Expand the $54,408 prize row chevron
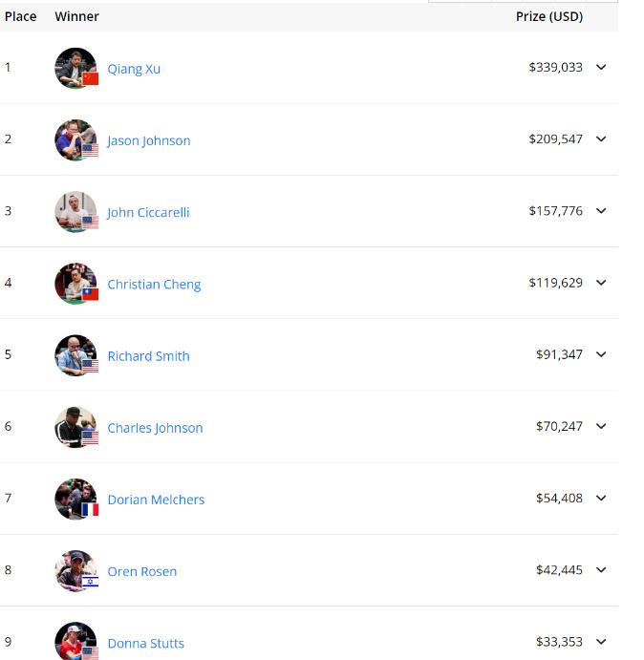The height and width of the screenshot is (660, 644). coord(601,498)
